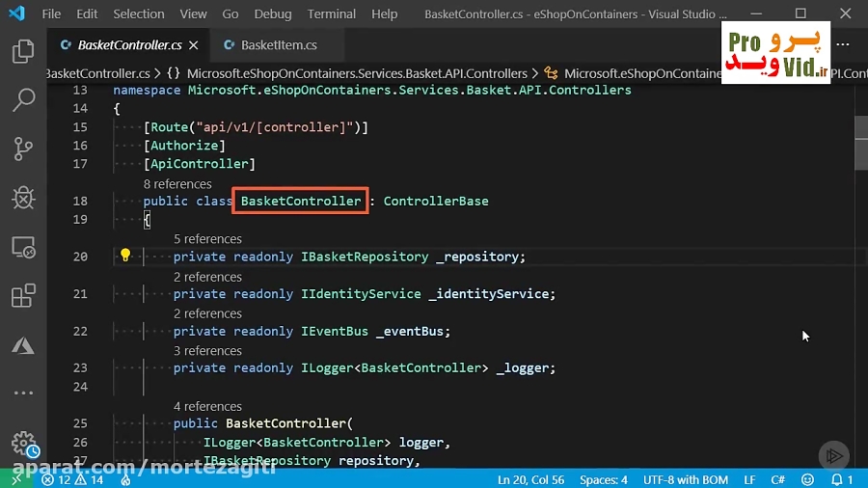
Task: Switch to the BasketItem.cs tab
Action: point(278,44)
